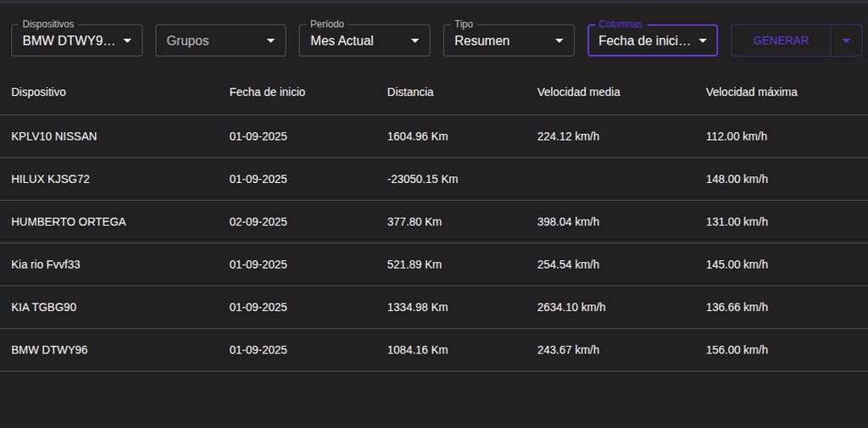This screenshot has height=428, width=868.
Task: Click the GENERAR button
Action: pos(780,41)
